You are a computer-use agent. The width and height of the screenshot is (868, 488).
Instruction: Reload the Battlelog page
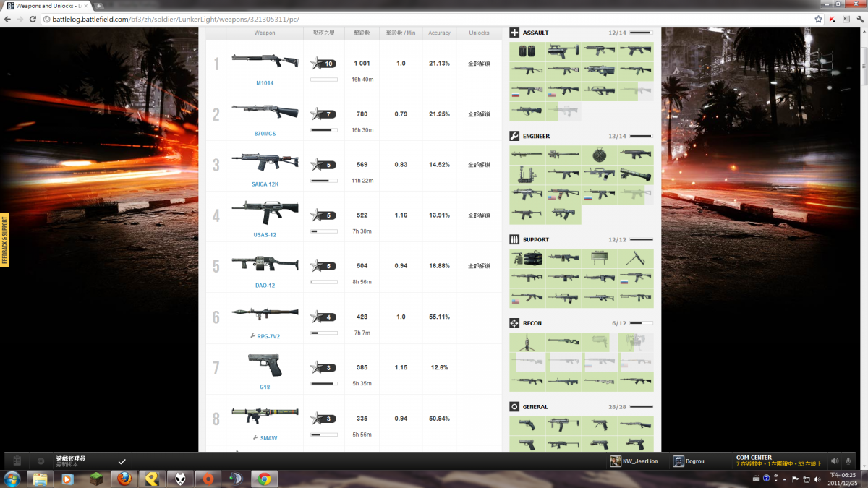pyautogui.click(x=33, y=19)
